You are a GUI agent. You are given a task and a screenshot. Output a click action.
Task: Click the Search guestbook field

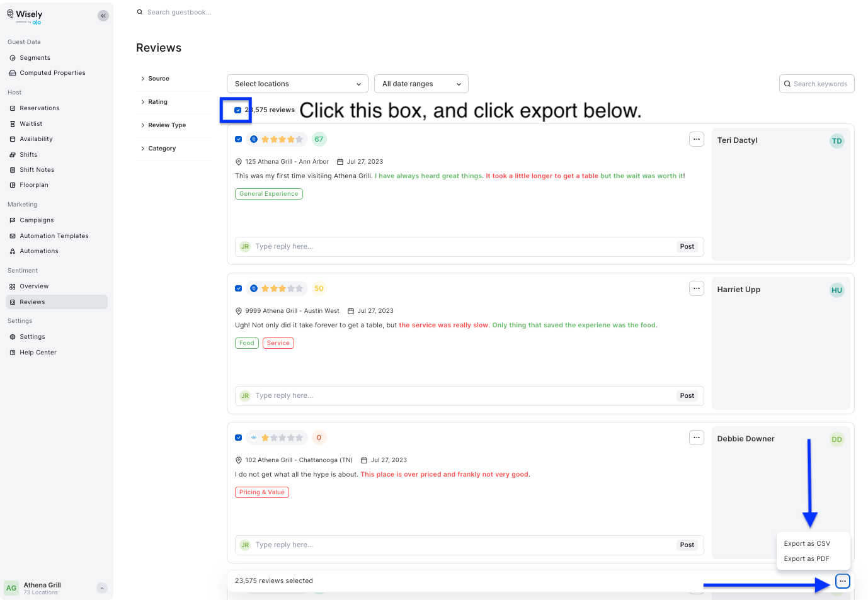click(x=180, y=12)
